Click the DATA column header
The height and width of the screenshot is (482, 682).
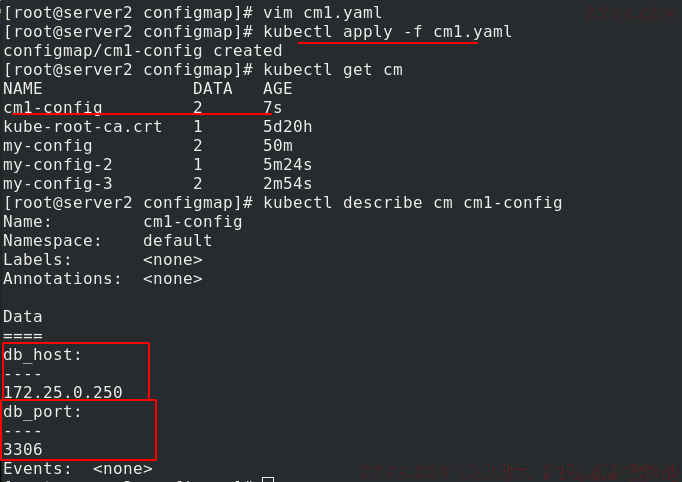point(212,89)
